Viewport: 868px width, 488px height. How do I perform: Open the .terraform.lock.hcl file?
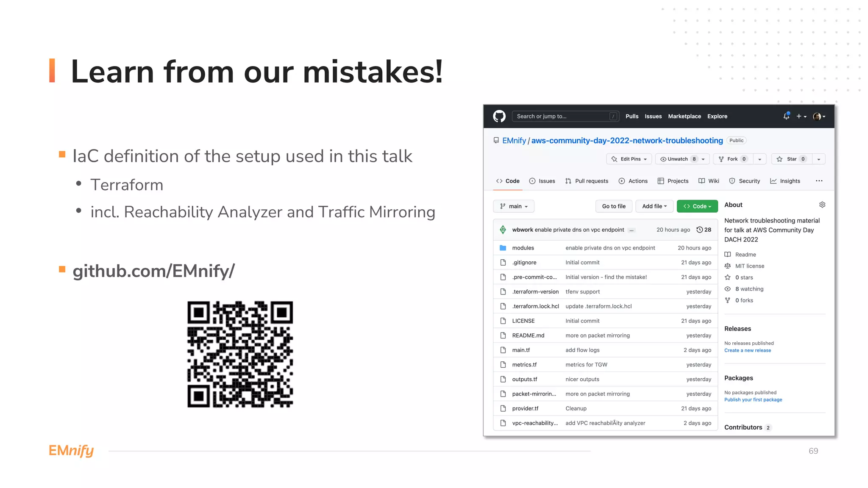point(536,306)
